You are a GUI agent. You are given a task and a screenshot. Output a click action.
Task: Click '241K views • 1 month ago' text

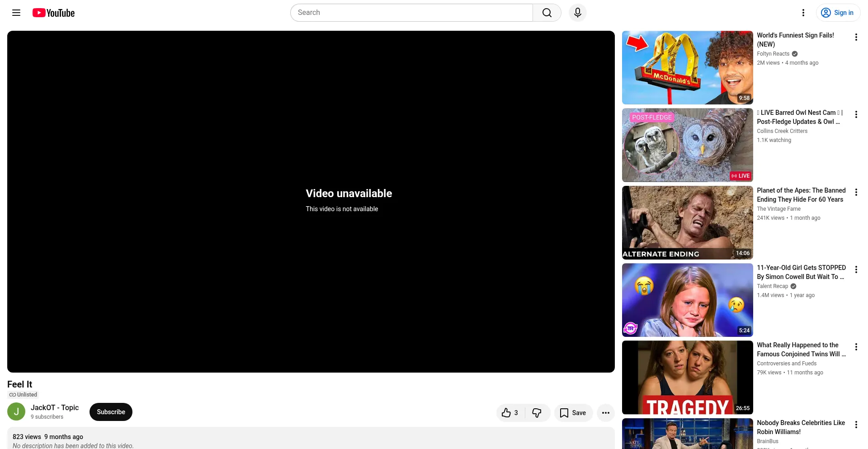click(x=789, y=218)
